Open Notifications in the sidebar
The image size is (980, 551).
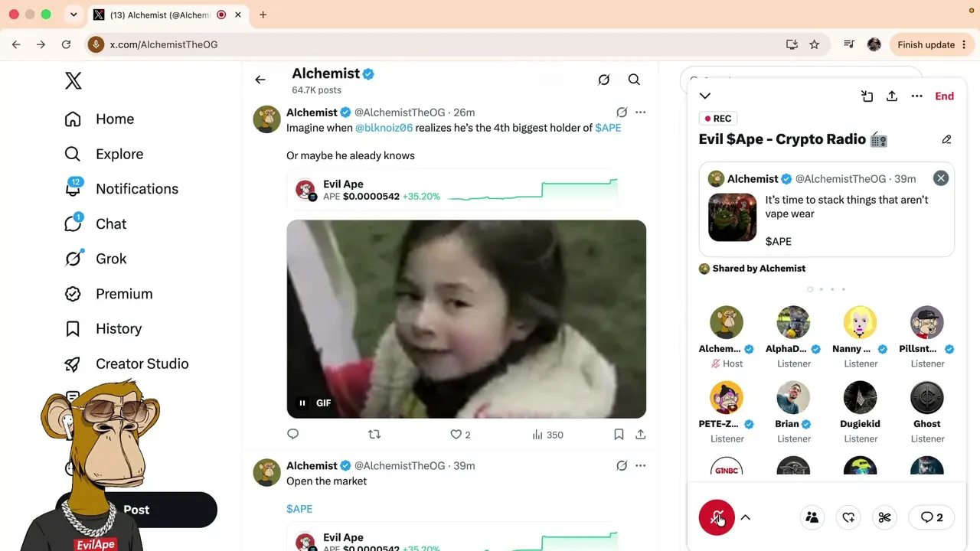(122, 189)
